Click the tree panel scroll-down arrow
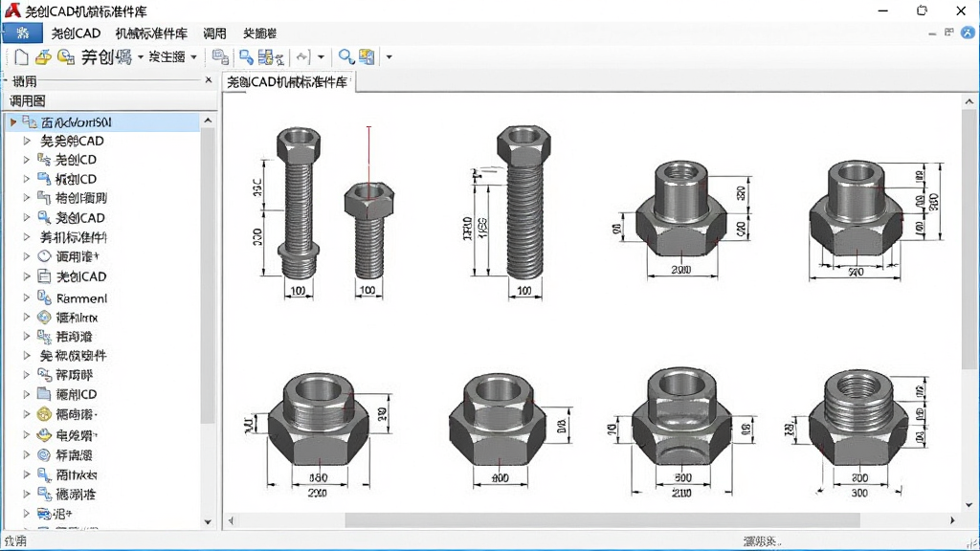This screenshot has height=551, width=980. click(208, 521)
